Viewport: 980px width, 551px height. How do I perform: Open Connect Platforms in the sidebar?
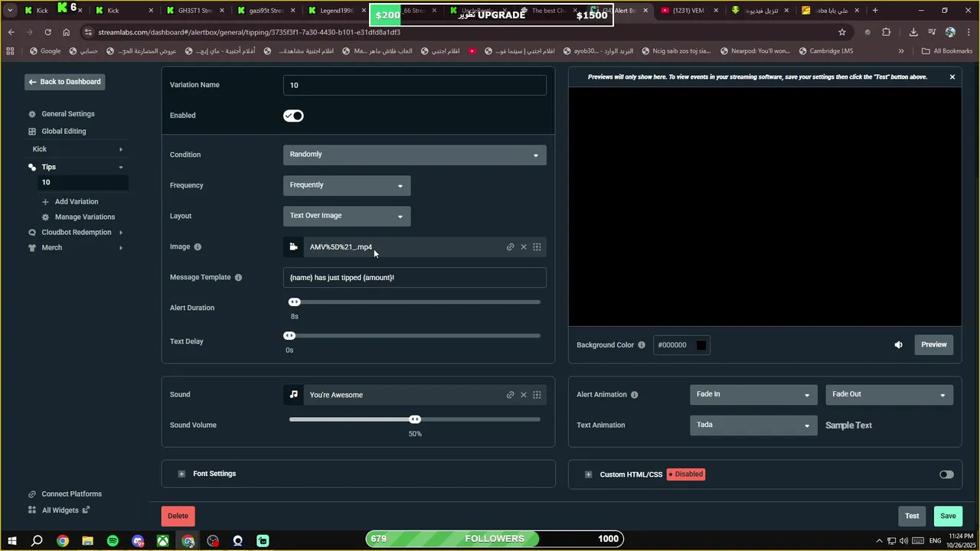71,494
